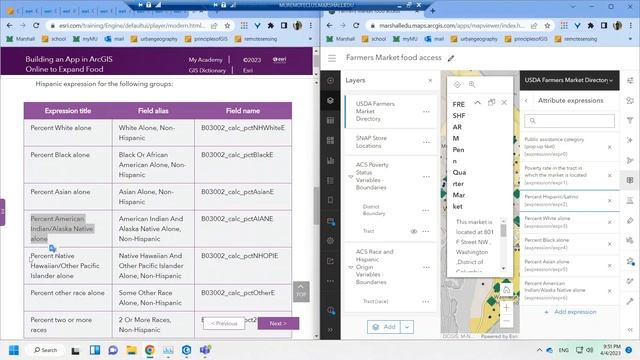Open the urbangeography bookmark in the left browser
This screenshot has width=640, height=360.
tap(154, 39)
